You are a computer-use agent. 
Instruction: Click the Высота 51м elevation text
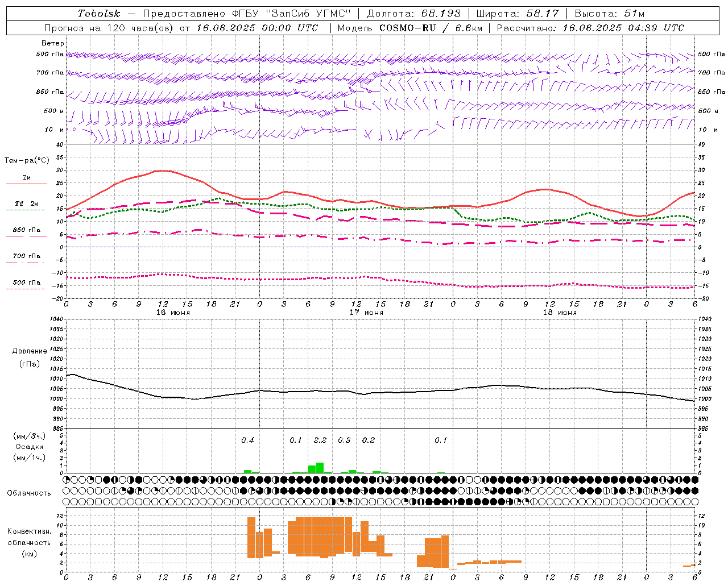[x=610, y=14]
